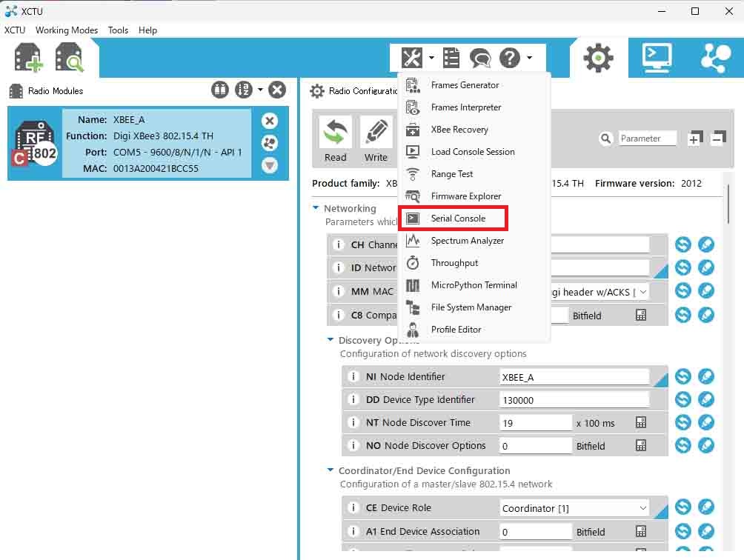Open the XCTU menu
Screen dimensions: 744x560
click(x=15, y=30)
